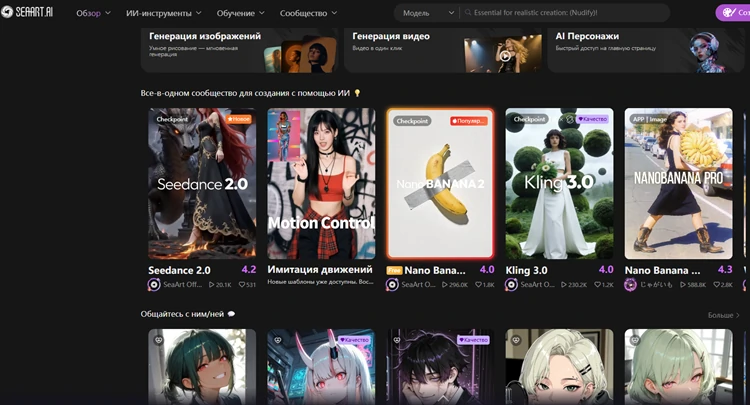The width and height of the screenshot is (750, 405).
Task: Open the Сообщество dropdown
Action: coord(308,13)
